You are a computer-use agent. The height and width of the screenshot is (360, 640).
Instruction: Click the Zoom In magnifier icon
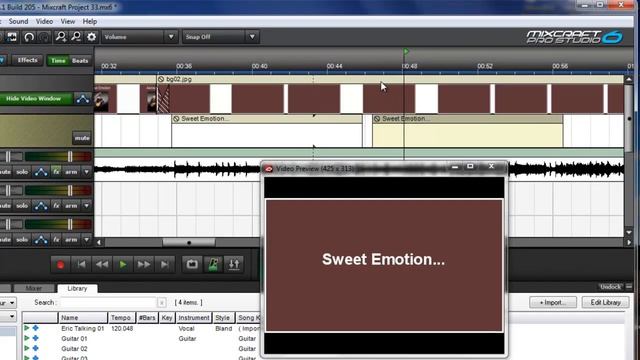[61, 37]
